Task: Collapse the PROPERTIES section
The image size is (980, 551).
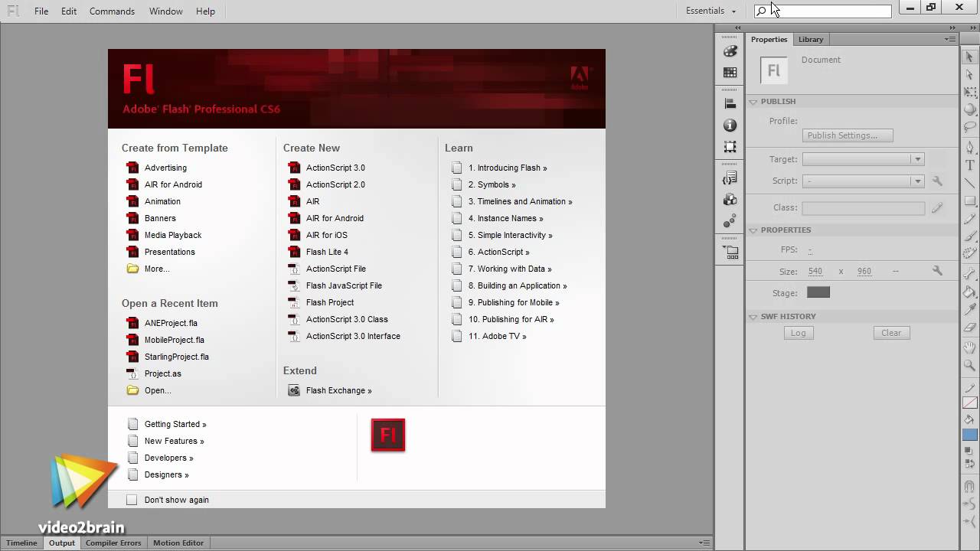Action: 753,230
